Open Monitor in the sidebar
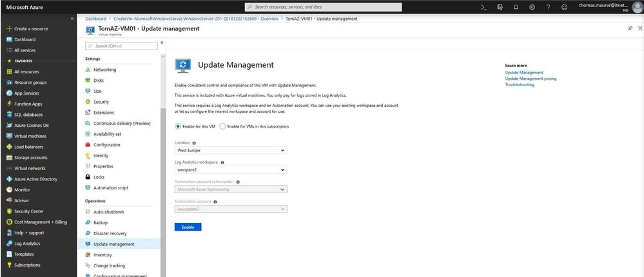 point(18,189)
